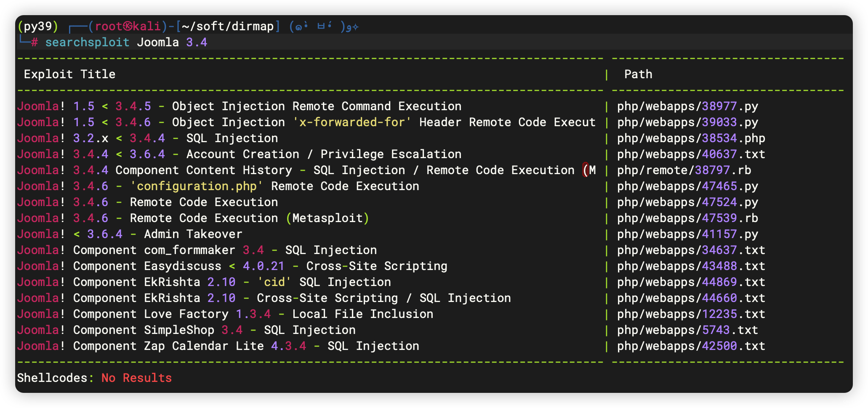Click the searchsploit command word
The width and height of the screenshot is (868, 408).
pyautogui.click(x=87, y=42)
